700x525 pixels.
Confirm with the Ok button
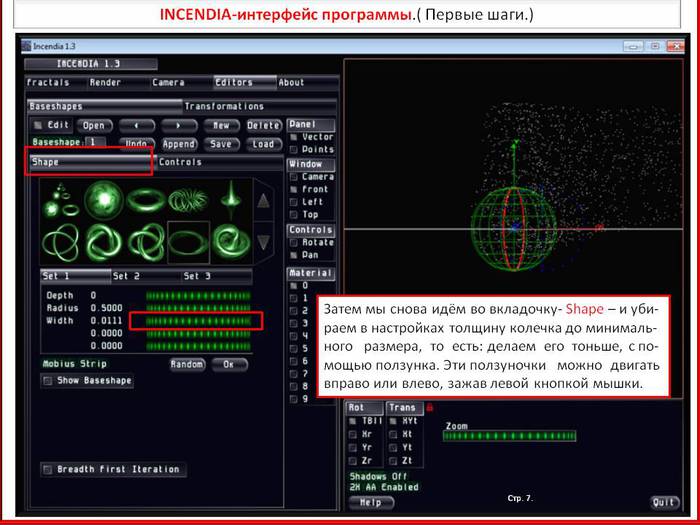tap(229, 364)
